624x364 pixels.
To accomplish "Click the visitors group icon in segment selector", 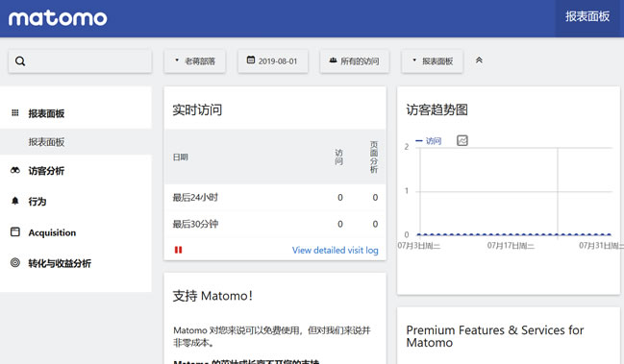I will click(x=333, y=61).
